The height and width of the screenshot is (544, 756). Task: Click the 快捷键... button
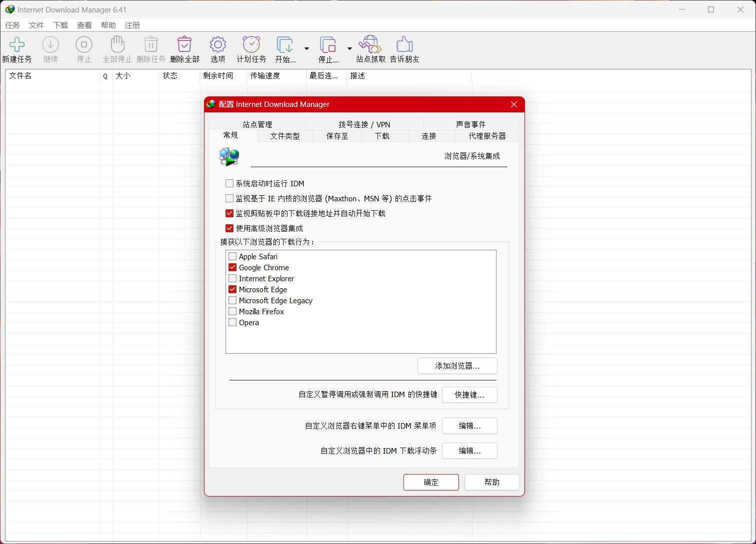(469, 395)
